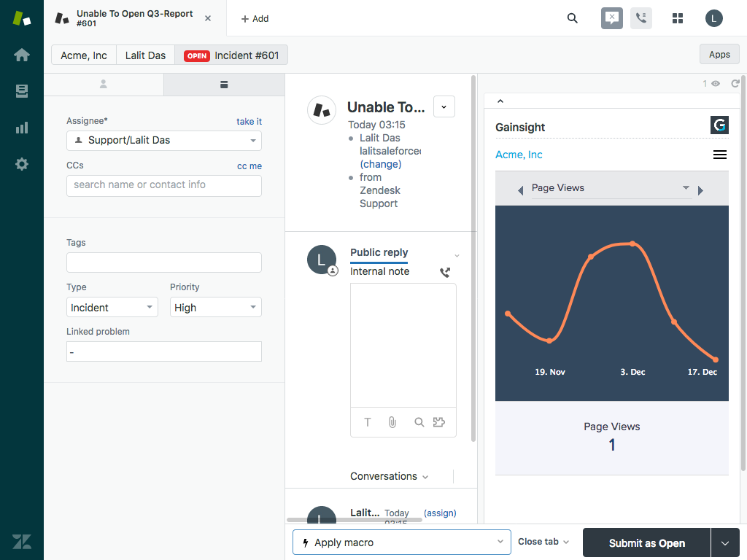The width and height of the screenshot is (747, 560).
Task: Select the Lalit Das breadcrumb tab
Action: coord(145,55)
